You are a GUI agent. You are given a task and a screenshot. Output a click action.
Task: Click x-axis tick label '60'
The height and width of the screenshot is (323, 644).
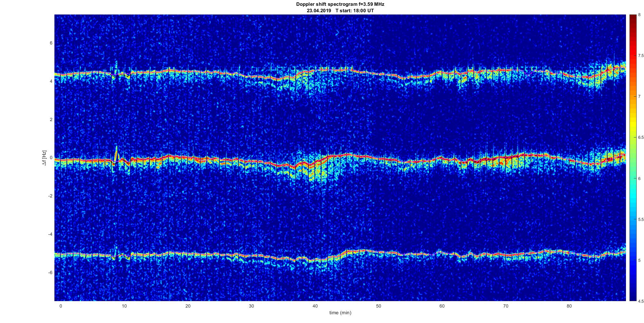pos(442,306)
